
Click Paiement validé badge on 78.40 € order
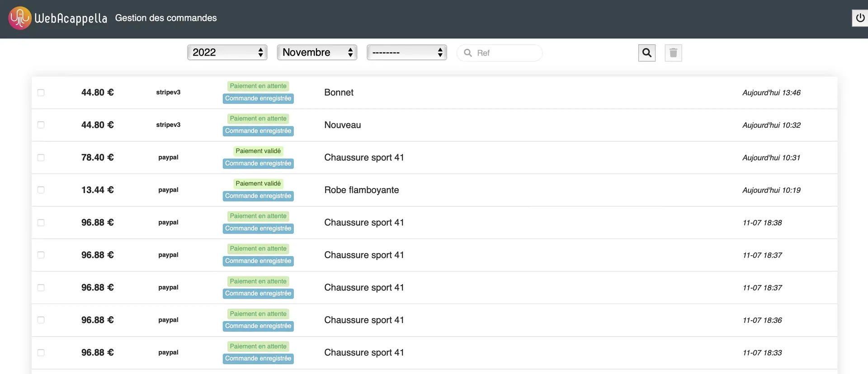tap(258, 151)
